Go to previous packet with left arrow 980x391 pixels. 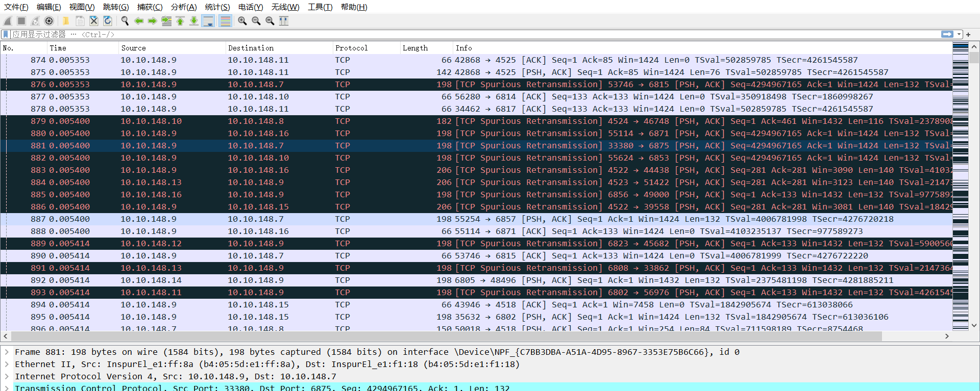[x=138, y=21]
